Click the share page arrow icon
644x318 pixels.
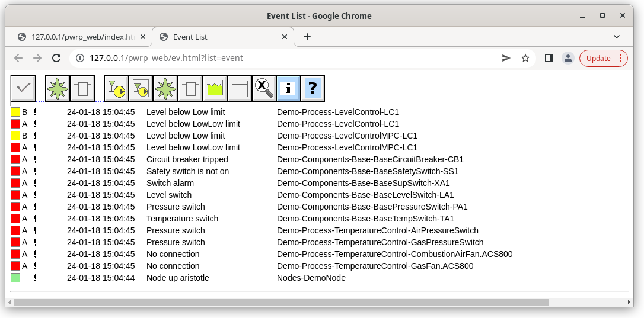(x=506, y=58)
